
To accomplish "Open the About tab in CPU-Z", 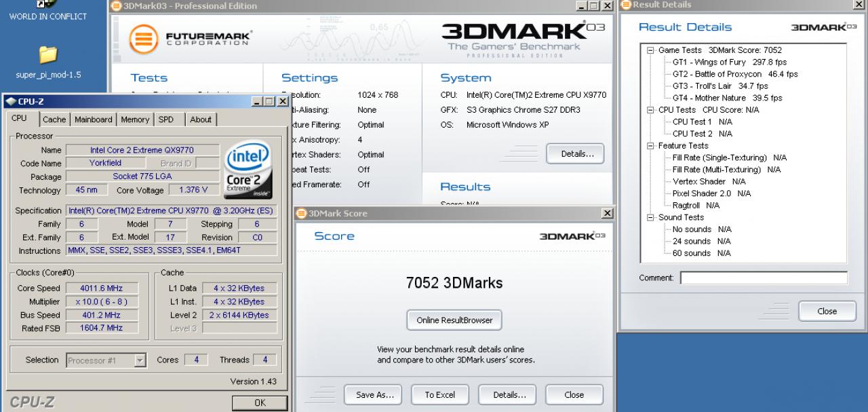I will [x=200, y=119].
